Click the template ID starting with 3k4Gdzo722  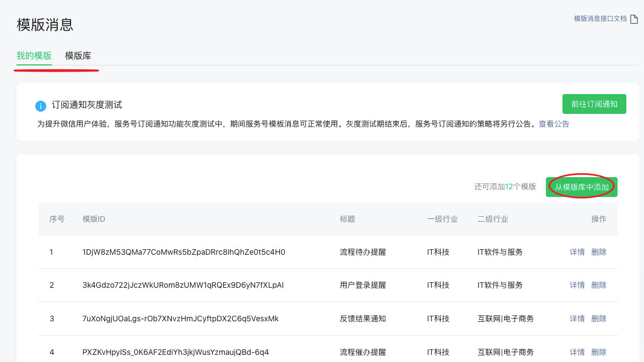(183, 286)
